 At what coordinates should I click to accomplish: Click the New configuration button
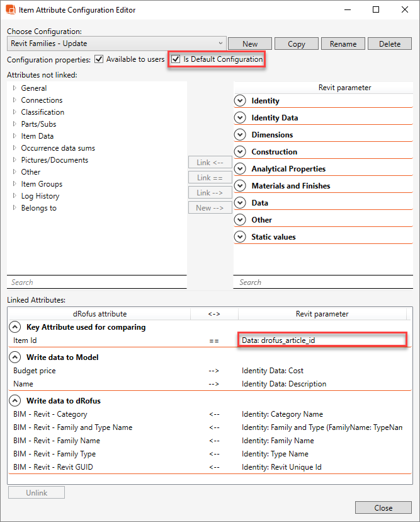pos(250,43)
